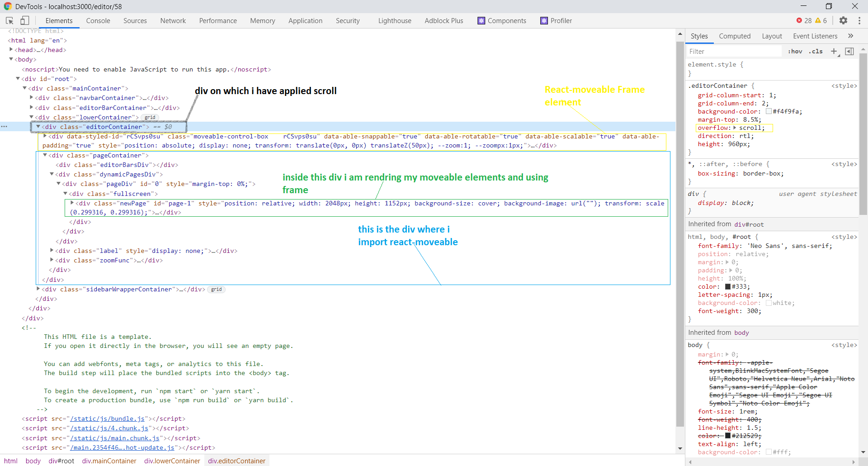
Task: Expand the sidebarWrapperContainer div node
Action: (x=38, y=289)
